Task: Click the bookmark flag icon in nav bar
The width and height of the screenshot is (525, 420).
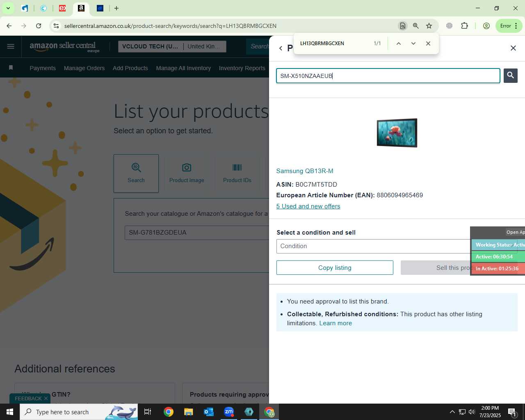Action: (11, 68)
